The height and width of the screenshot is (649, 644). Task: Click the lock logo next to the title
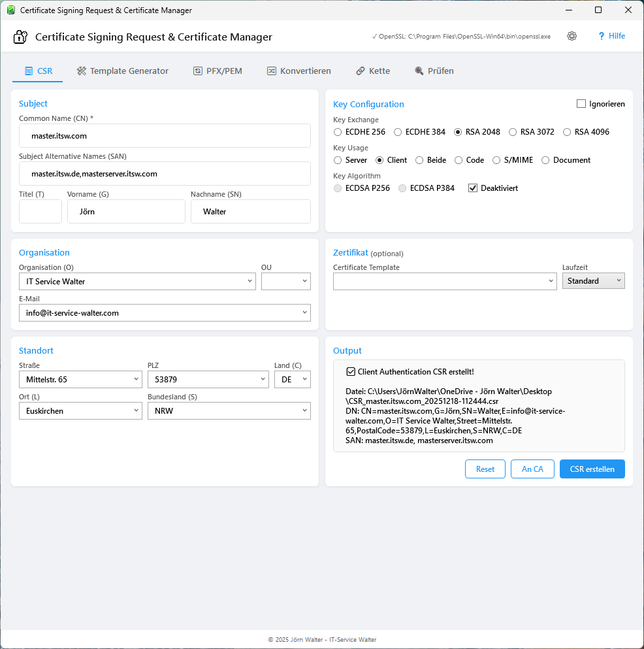point(20,37)
